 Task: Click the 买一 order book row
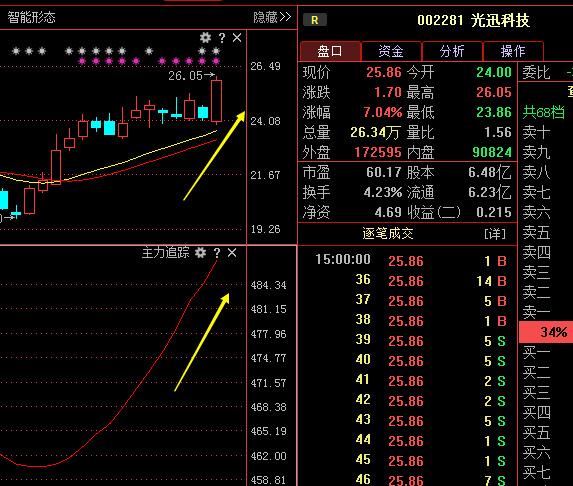(x=546, y=353)
